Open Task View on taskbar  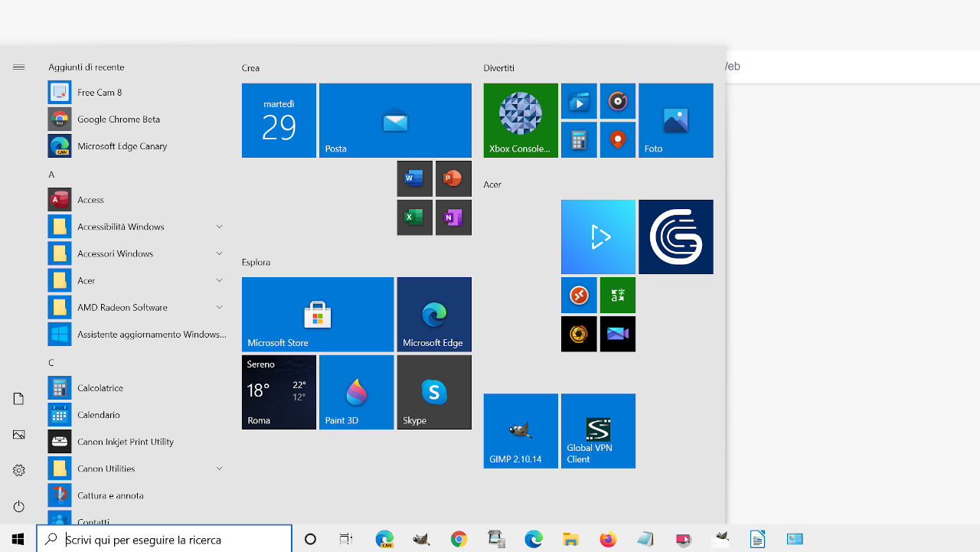(x=346, y=539)
